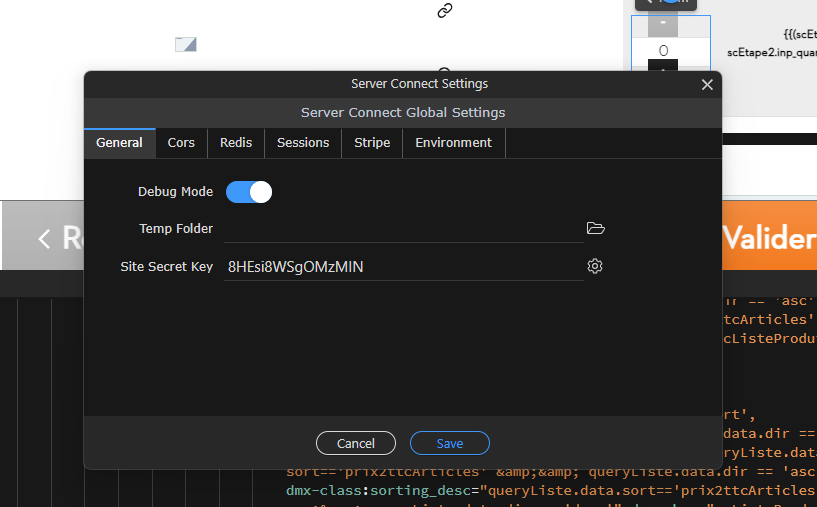The height and width of the screenshot is (507, 817).
Task: Toggle the Debug Mode switch
Action: click(249, 192)
